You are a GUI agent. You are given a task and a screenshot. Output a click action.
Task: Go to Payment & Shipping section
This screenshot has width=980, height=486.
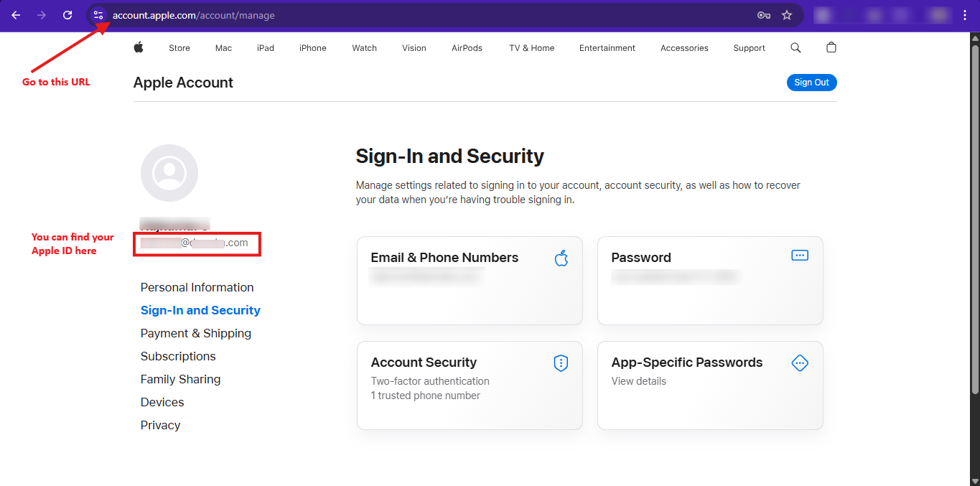(x=196, y=333)
